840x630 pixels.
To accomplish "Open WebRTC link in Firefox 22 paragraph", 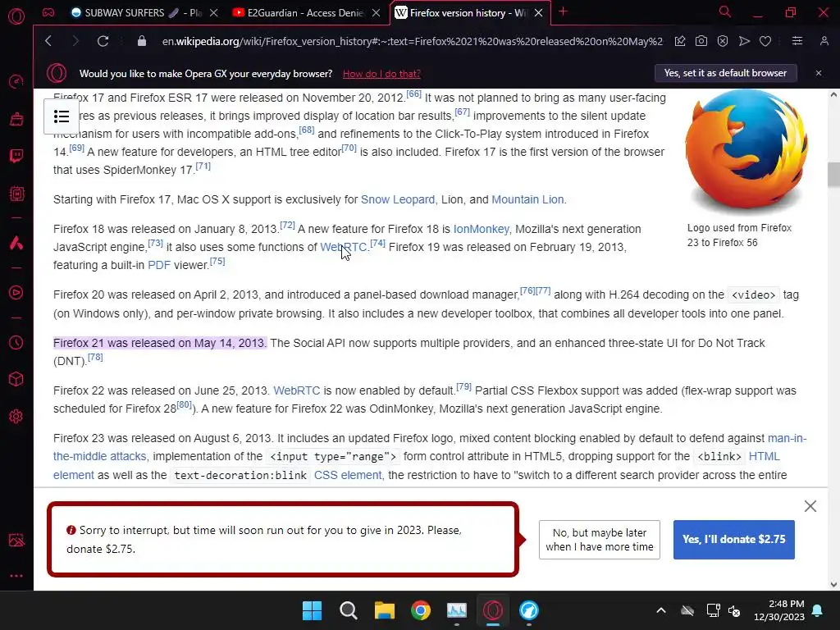I will [x=297, y=390].
